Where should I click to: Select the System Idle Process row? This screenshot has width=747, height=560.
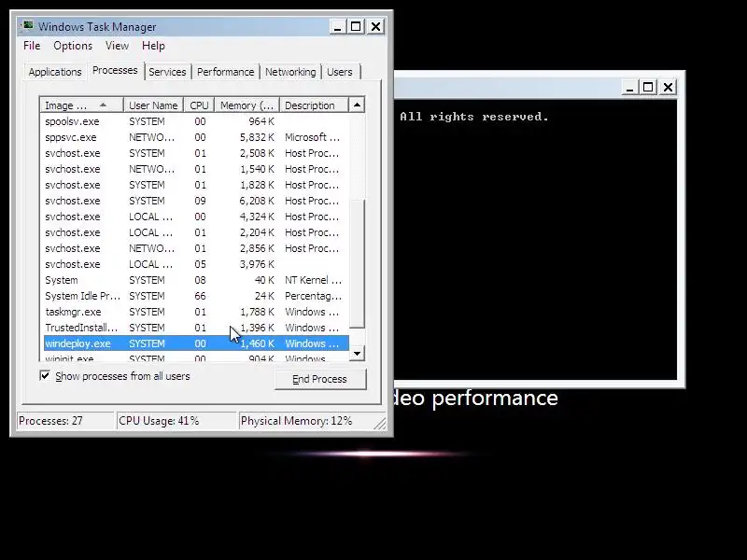(196, 296)
